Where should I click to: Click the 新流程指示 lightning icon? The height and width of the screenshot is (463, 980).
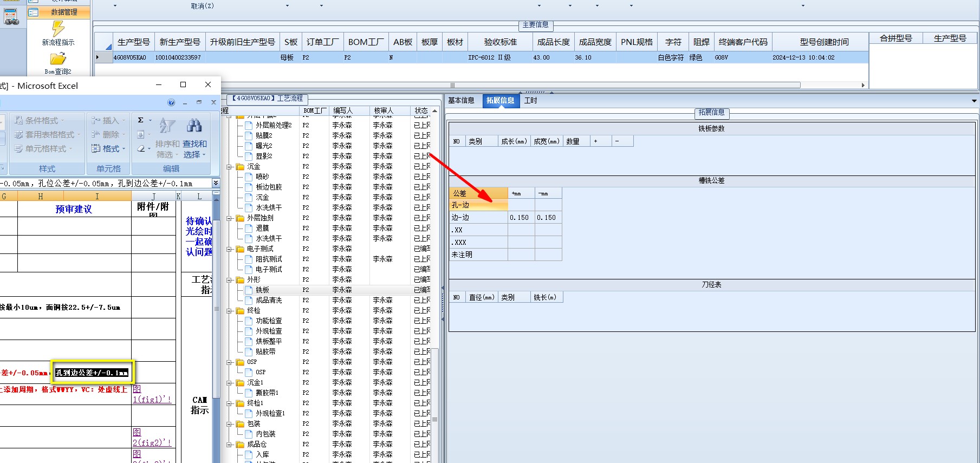[x=58, y=28]
